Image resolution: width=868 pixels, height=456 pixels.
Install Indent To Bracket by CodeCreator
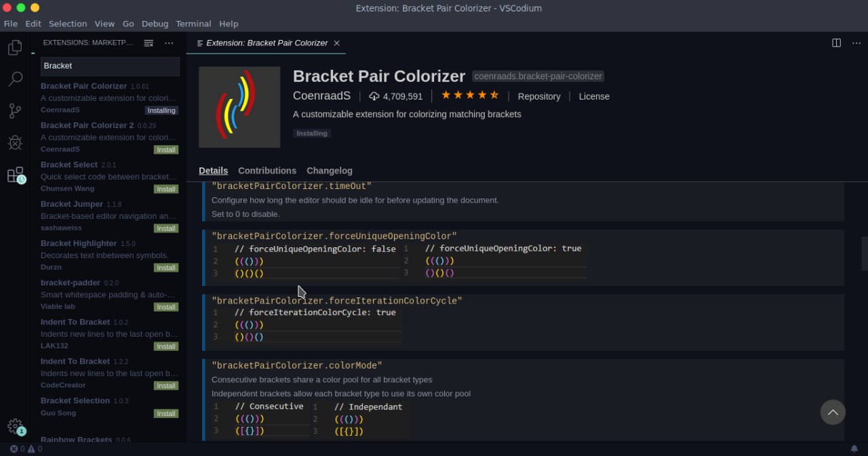point(166,386)
